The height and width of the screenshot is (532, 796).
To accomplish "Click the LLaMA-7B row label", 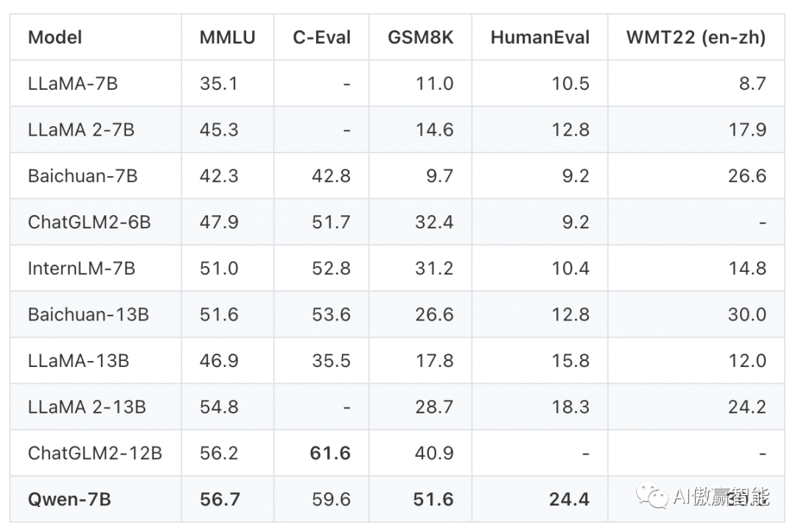I will [x=73, y=83].
